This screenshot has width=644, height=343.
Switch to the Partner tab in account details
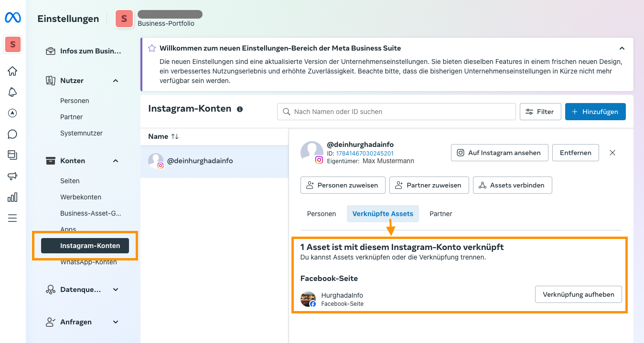click(441, 214)
